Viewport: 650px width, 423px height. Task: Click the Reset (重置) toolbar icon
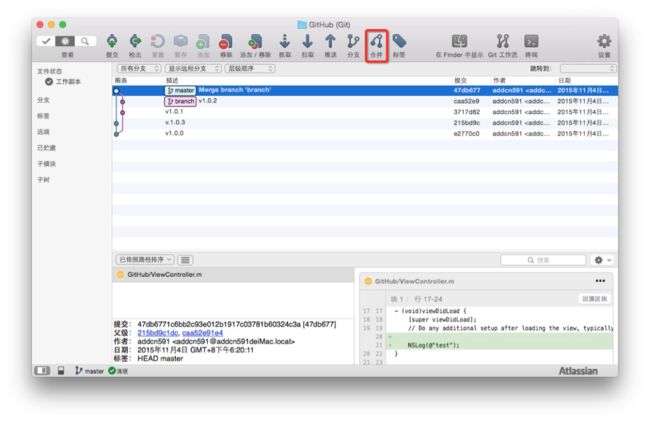[158, 41]
